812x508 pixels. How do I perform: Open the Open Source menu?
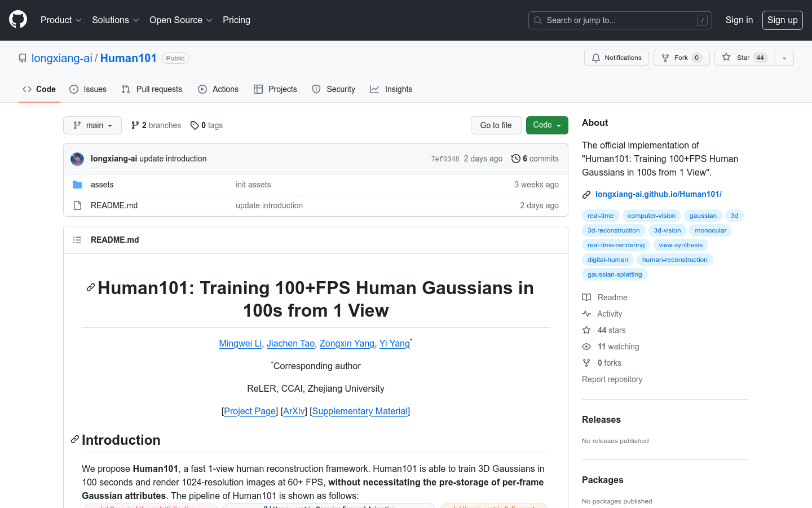click(x=181, y=20)
